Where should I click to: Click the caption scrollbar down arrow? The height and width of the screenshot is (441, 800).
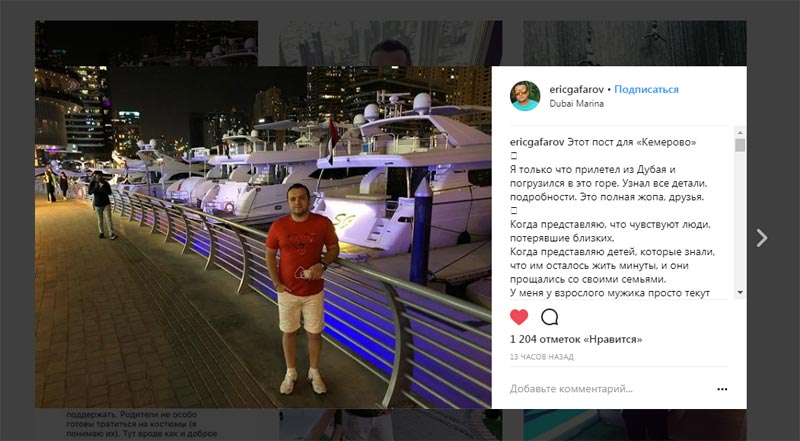[x=740, y=293]
